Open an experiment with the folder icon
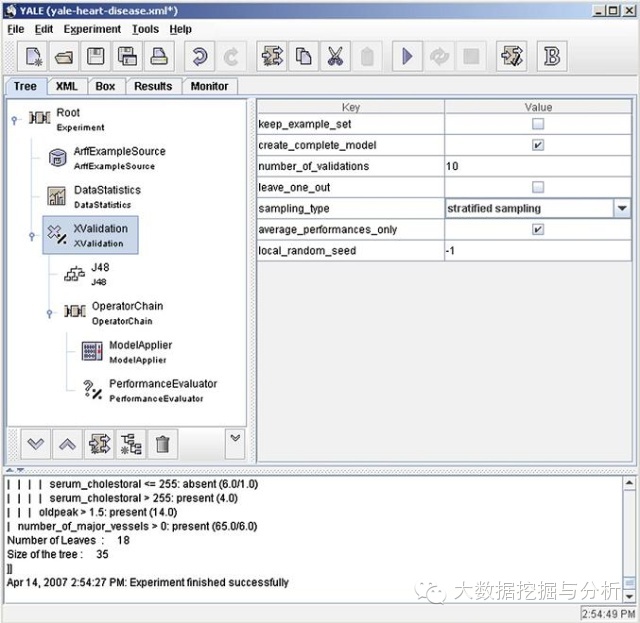Viewport: 640px width, 623px height. pos(64,56)
